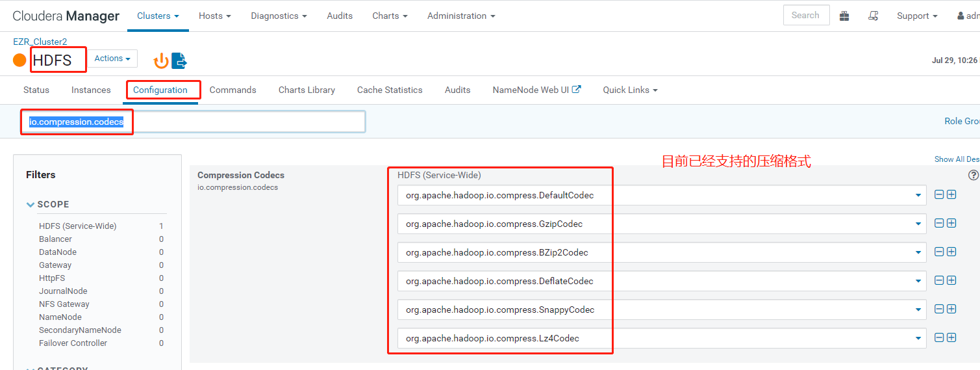The width and height of the screenshot is (980, 370).
Task: Open dropdown arrow of BZip2Codec field
Action: point(918,252)
